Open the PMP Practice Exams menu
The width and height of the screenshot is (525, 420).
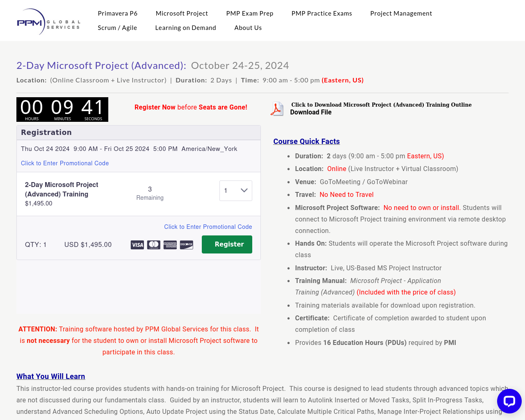click(322, 14)
